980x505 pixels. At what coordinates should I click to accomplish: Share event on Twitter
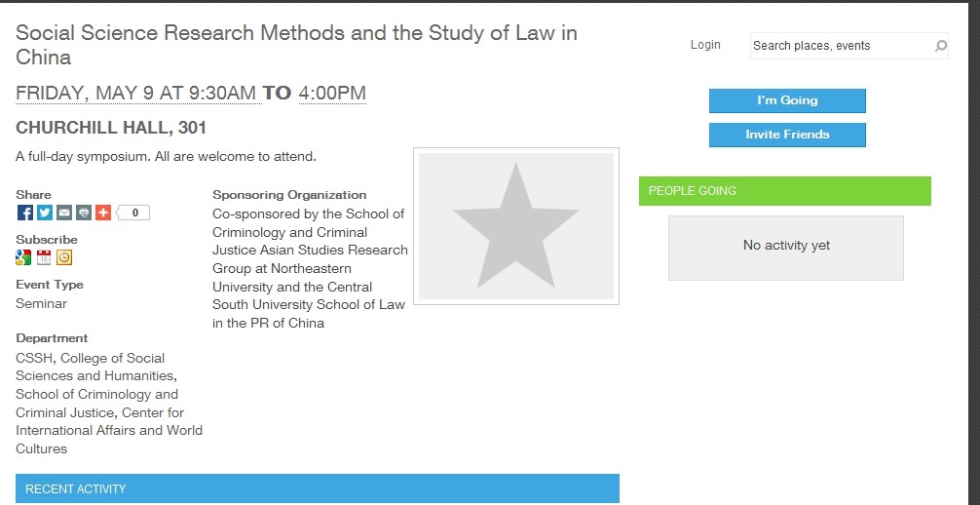[45, 213]
